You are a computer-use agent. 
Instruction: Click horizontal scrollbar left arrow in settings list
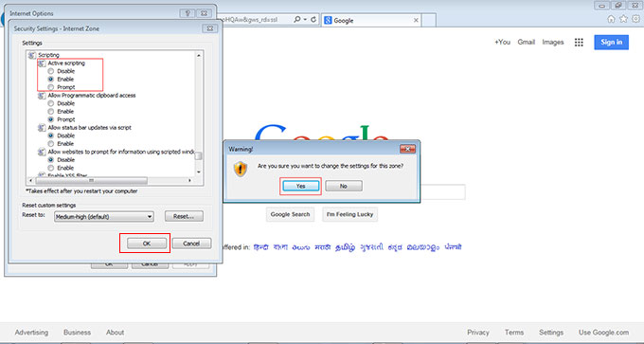(30, 180)
